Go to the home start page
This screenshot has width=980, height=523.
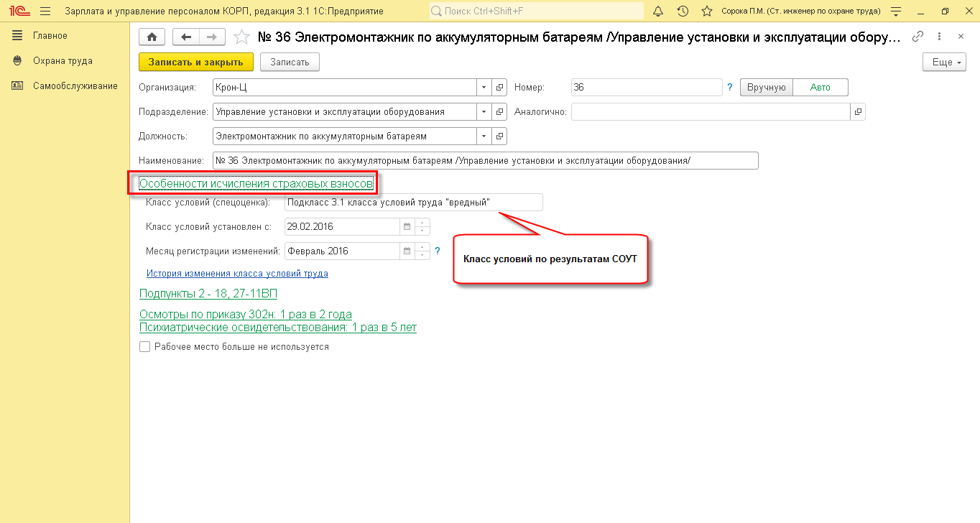(x=152, y=37)
